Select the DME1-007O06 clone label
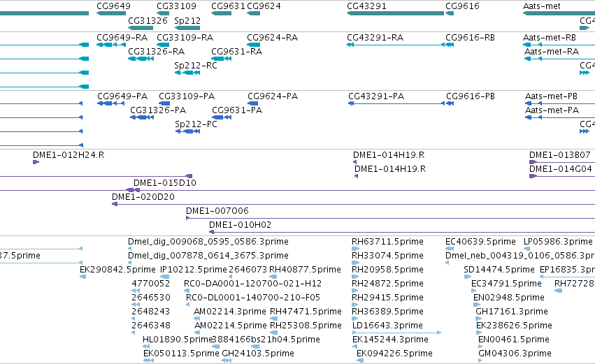The width and height of the screenshot is (595, 364). [x=217, y=211]
